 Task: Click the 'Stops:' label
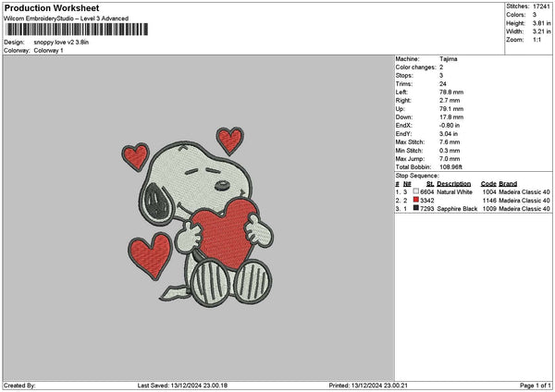[404, 76]
